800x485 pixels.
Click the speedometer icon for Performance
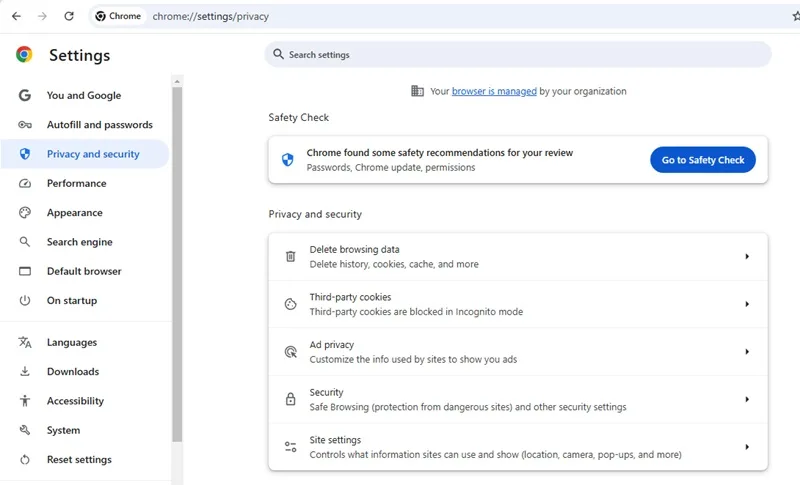(25, 183)
